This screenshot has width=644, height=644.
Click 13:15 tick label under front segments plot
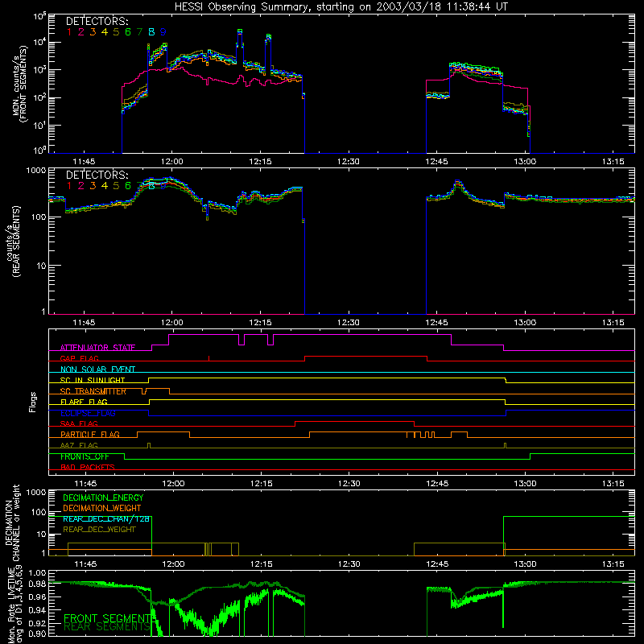point(613,162)
